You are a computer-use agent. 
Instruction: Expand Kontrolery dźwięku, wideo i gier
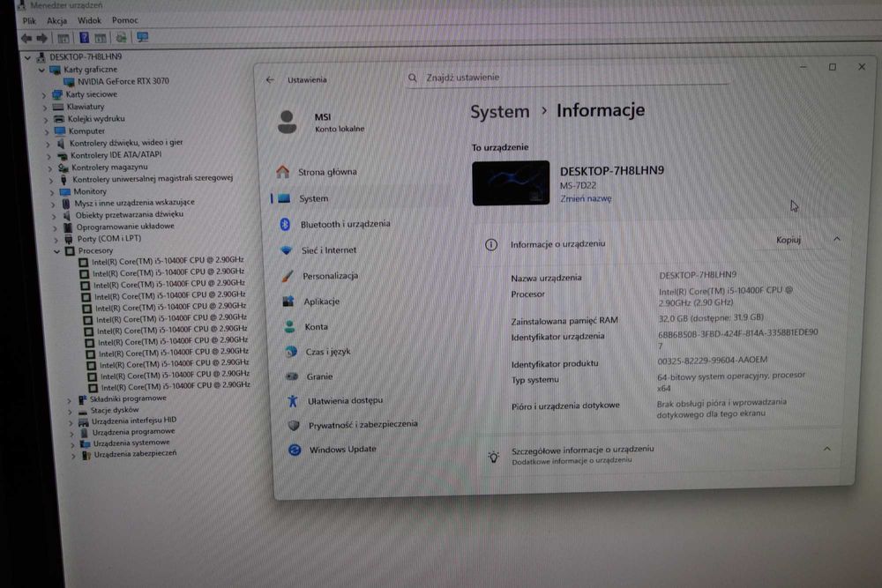coord(48,145)
